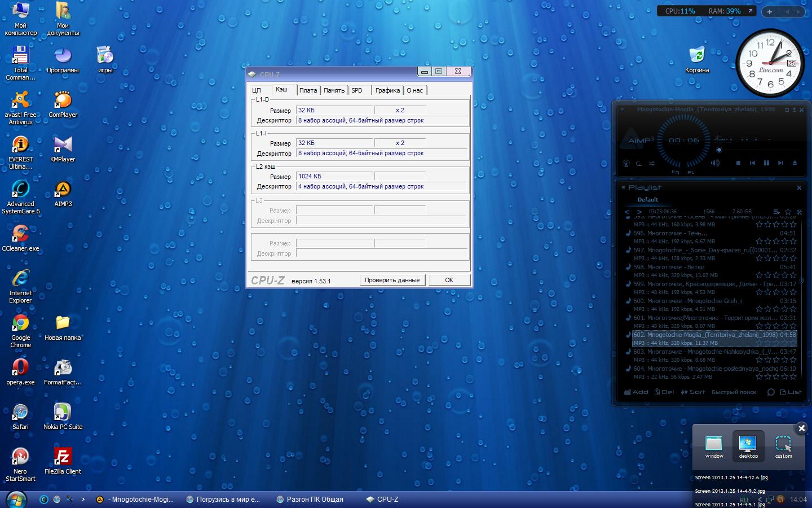812x508 pixels.
Task: Open the AIMP eject/open files icon
Action: (795, 163)
